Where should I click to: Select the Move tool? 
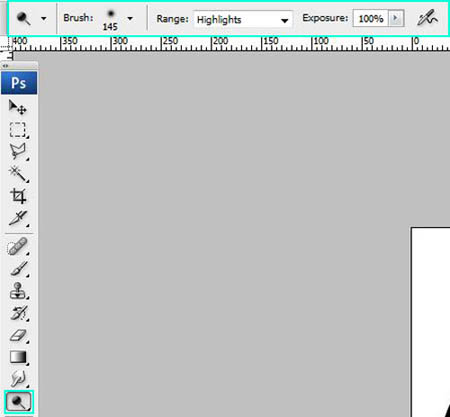(x=18, y=107)
